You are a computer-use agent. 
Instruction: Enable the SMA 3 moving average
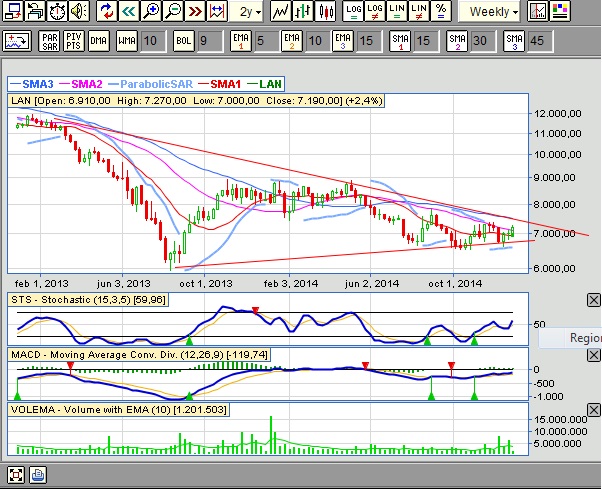pos(513,41)
